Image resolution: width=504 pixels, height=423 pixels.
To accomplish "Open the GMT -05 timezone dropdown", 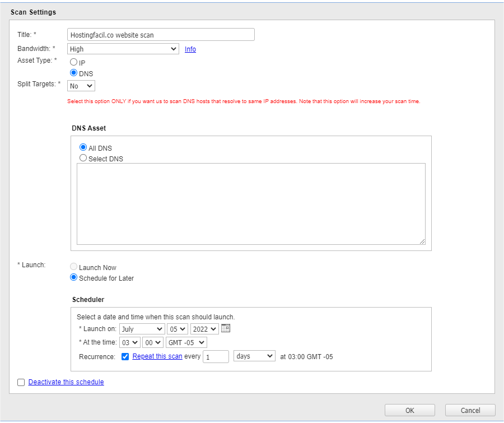I will coord(186,342).
